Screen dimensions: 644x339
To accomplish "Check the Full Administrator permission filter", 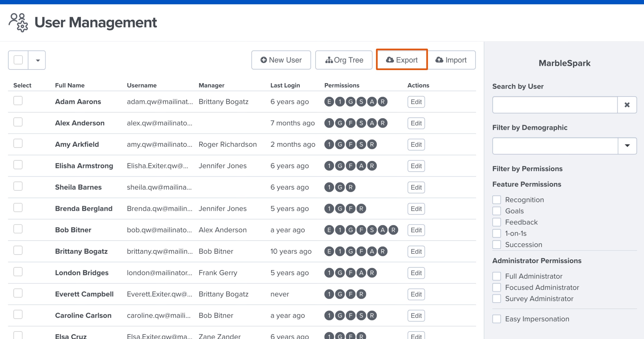I will coord(497,276).
